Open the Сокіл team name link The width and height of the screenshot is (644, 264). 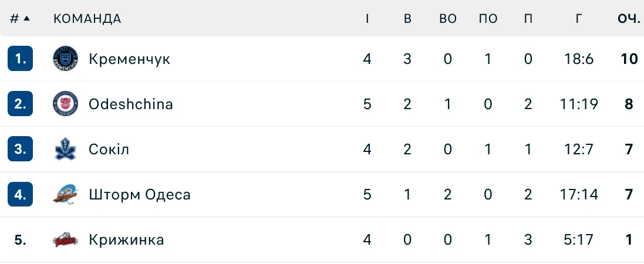(109, 149)
